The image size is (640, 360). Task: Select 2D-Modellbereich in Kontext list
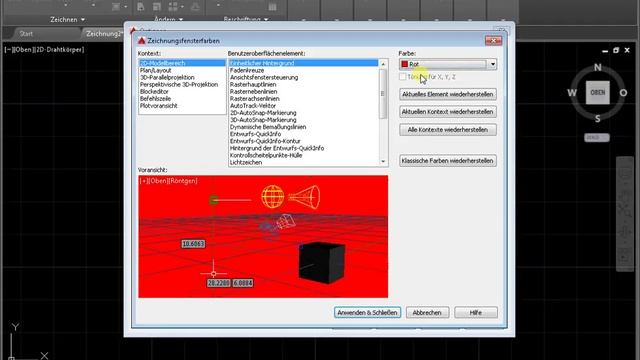point(182,63)
